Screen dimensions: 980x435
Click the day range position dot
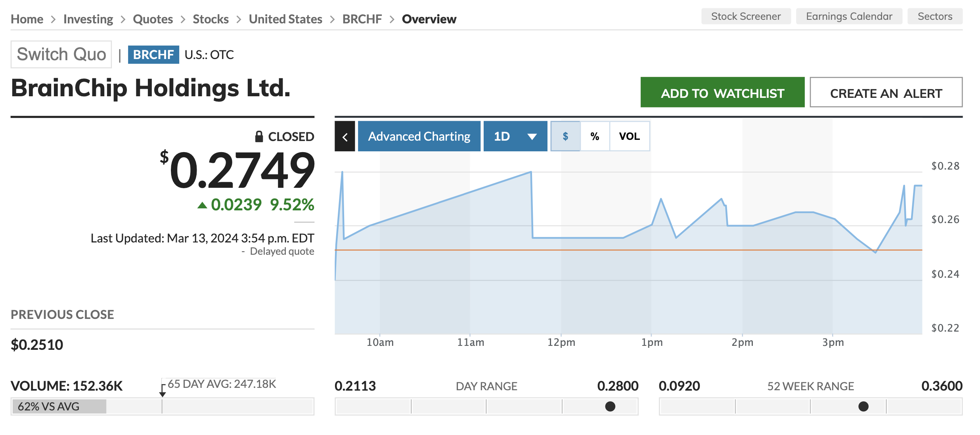pos(610,406)
